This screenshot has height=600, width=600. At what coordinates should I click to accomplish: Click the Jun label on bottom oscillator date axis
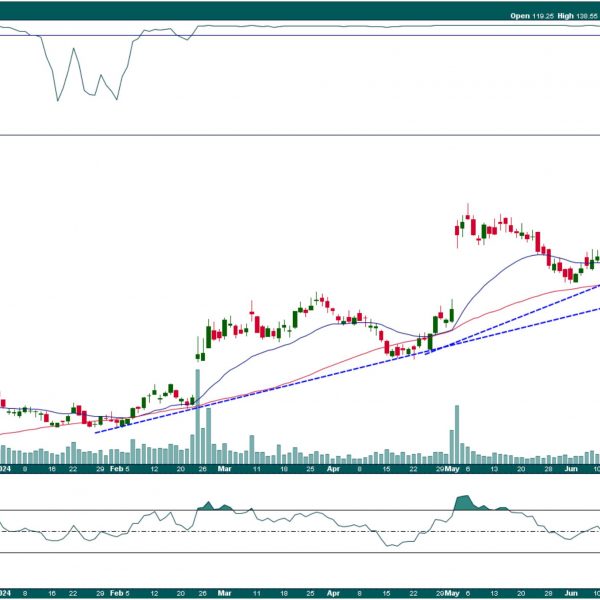point(571,593)
